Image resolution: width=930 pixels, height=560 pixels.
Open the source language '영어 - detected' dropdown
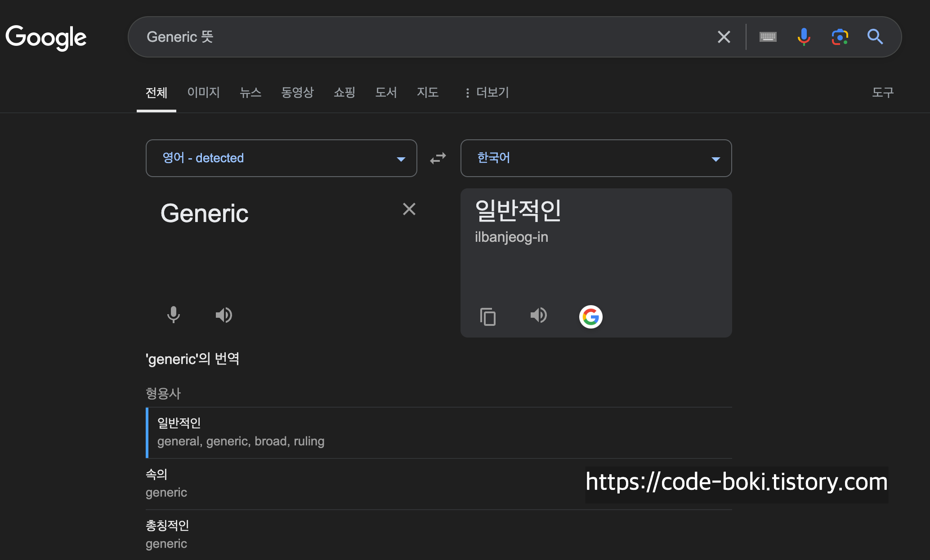(x=281, y=158)
